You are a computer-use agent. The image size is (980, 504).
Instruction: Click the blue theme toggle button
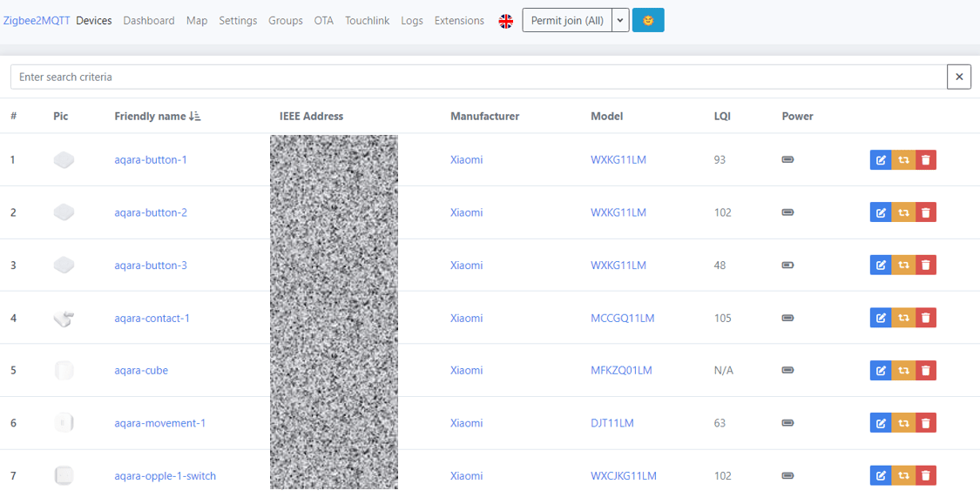[648, 20]
